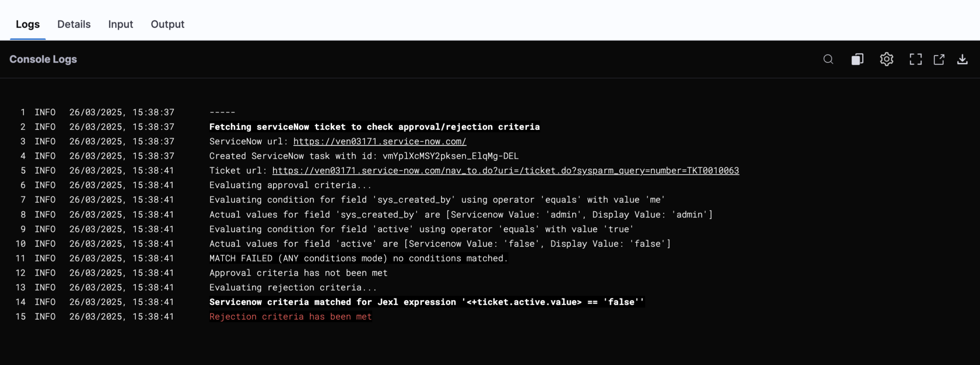Open the ServiceNow instance URL link

pyautogui.click(x=379, y=142)
